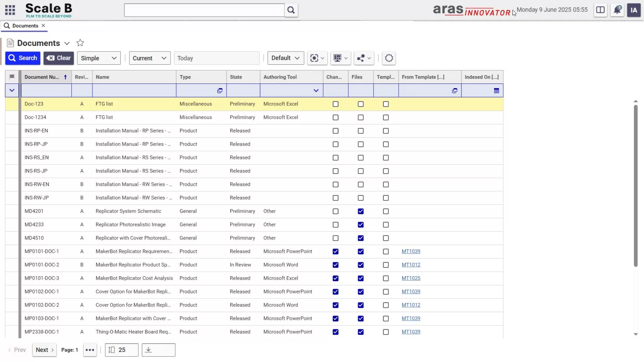The width and height of the screenshot is (644, 362).
Task: Close the Documents tab
Action: point(43,26)
